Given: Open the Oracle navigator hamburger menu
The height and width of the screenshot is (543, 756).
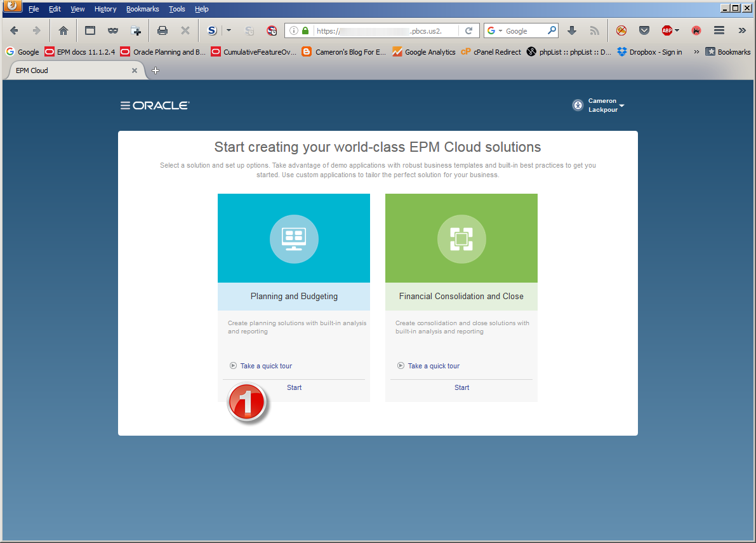Looking at the screenshot, I should [125, 105].
